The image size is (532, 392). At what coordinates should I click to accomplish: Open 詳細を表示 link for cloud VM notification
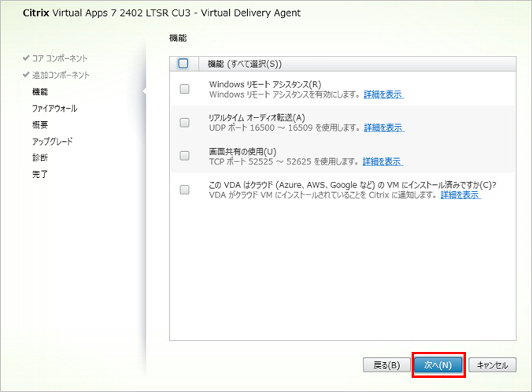pyautogui.click(x=460, y=194)
